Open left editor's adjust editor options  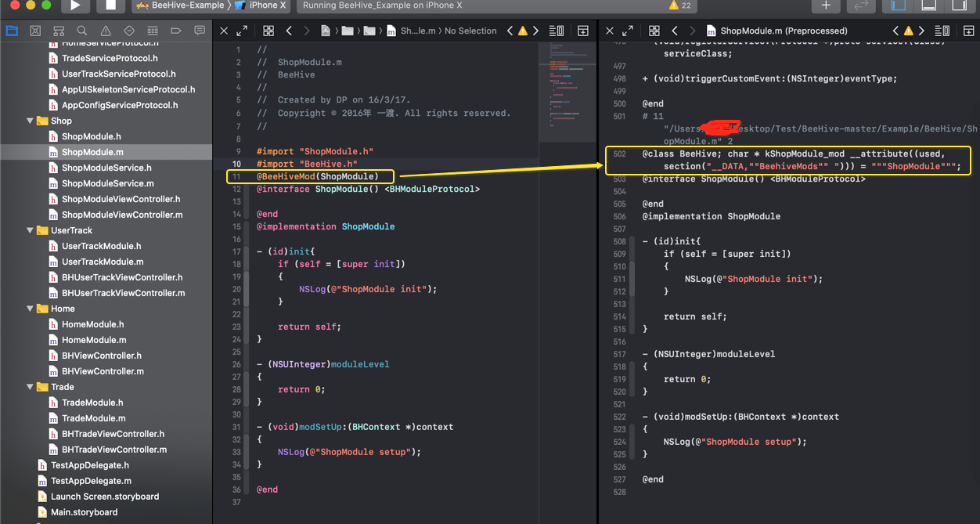[557, 31]
